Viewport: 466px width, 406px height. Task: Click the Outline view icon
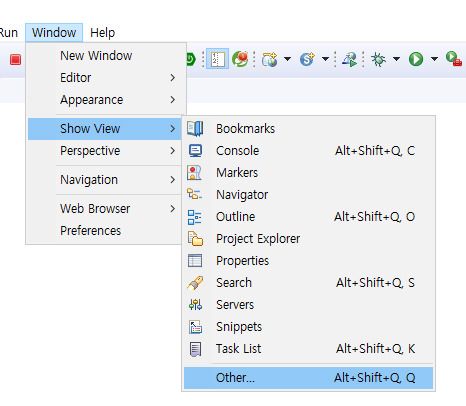click(194, 217)
